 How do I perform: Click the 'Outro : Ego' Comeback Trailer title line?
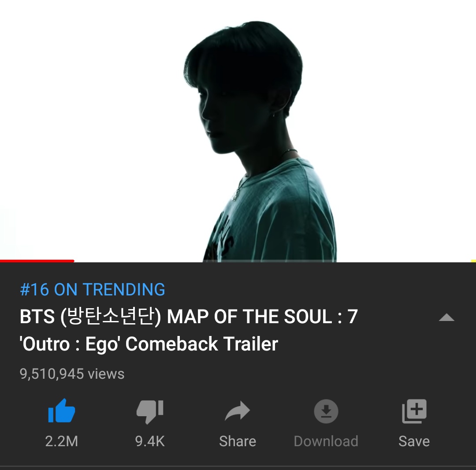(149, 344)
